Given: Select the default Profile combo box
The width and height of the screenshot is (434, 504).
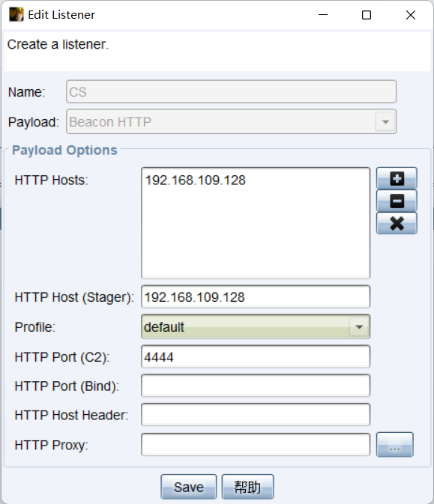Looking at the screenshot, I should pyautogui.click(x=256, y=327).
